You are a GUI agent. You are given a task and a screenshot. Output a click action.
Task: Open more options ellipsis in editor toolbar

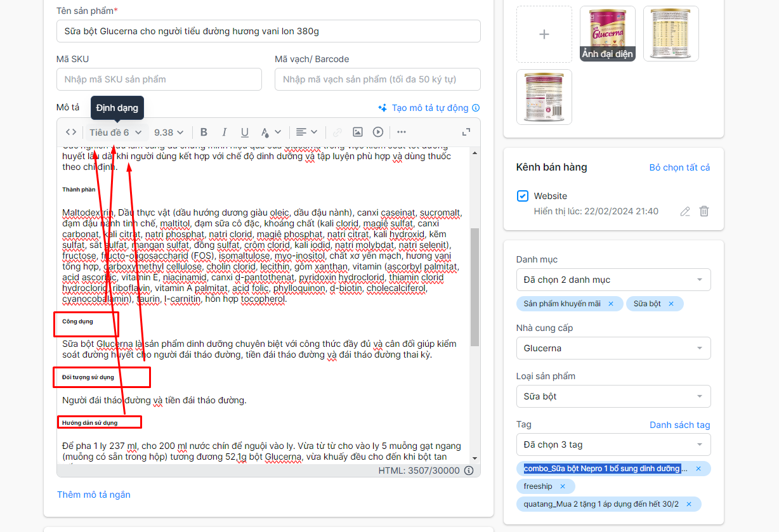tap(402, 132)
